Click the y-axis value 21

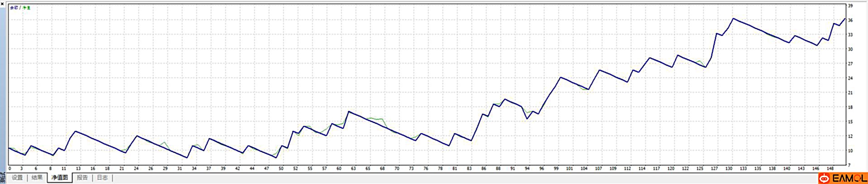[850, 93]
